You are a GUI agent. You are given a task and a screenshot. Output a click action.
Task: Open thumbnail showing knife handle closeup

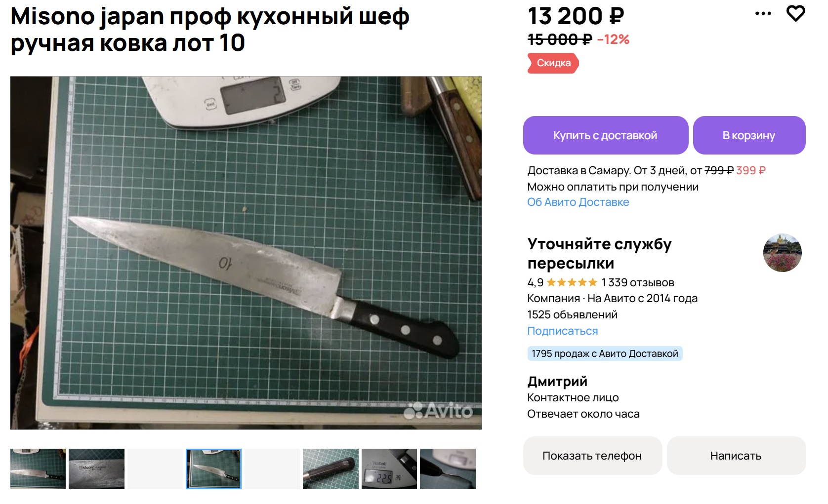pyautogui.click(x=331, y=469)
